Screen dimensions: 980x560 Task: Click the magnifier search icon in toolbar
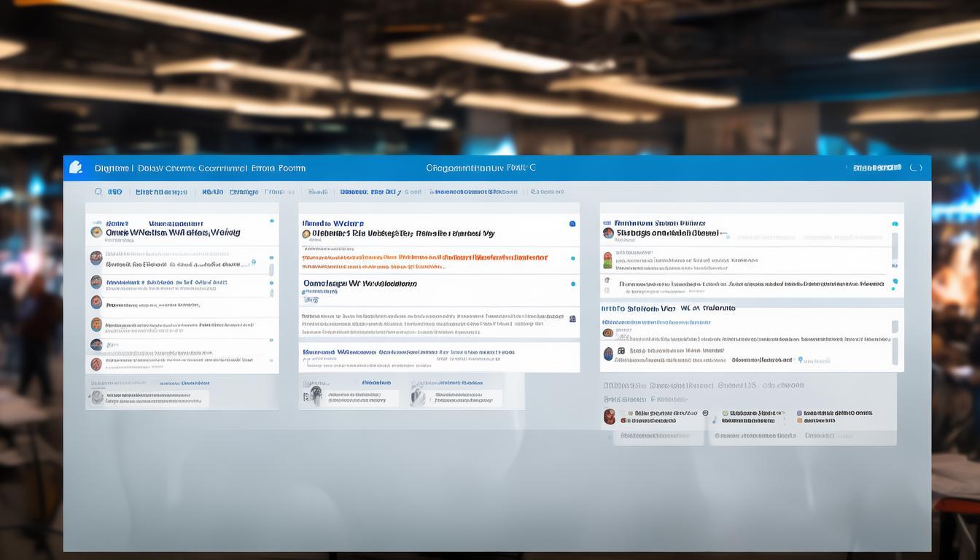click(x=98, y=192)
